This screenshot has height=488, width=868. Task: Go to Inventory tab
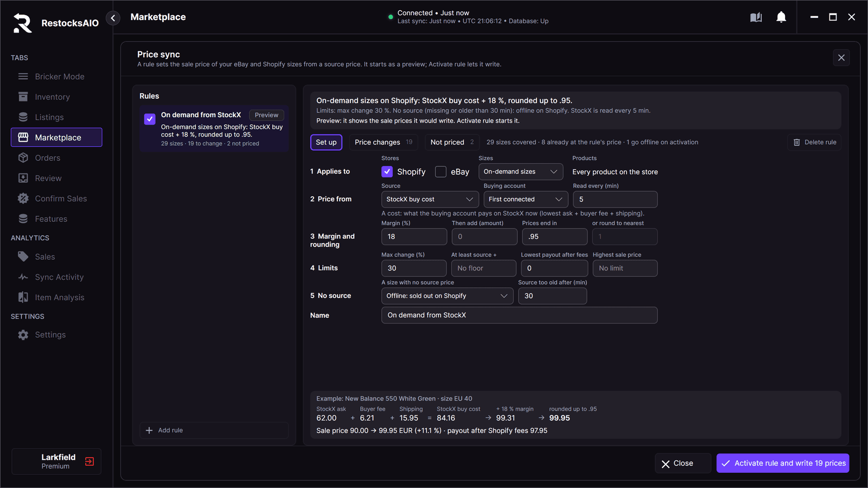(x=56, y=97)
